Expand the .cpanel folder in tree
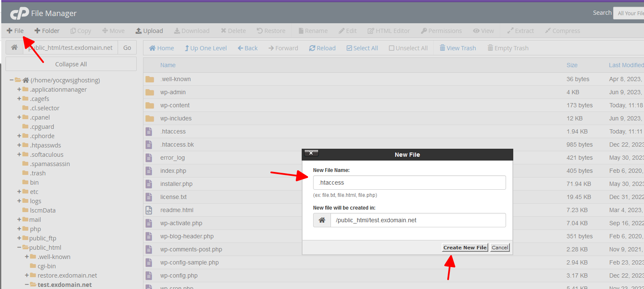This screenshot has height=289, width=644. tap(19, 117)
